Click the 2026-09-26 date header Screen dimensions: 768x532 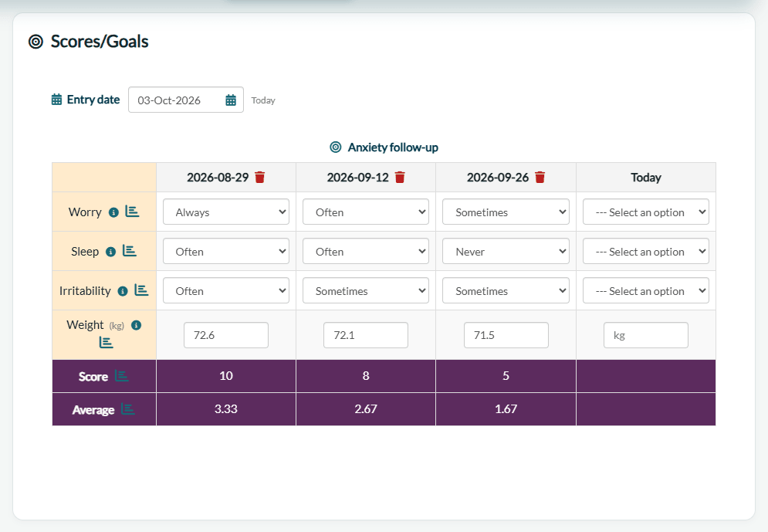click(x=498, y=178)
